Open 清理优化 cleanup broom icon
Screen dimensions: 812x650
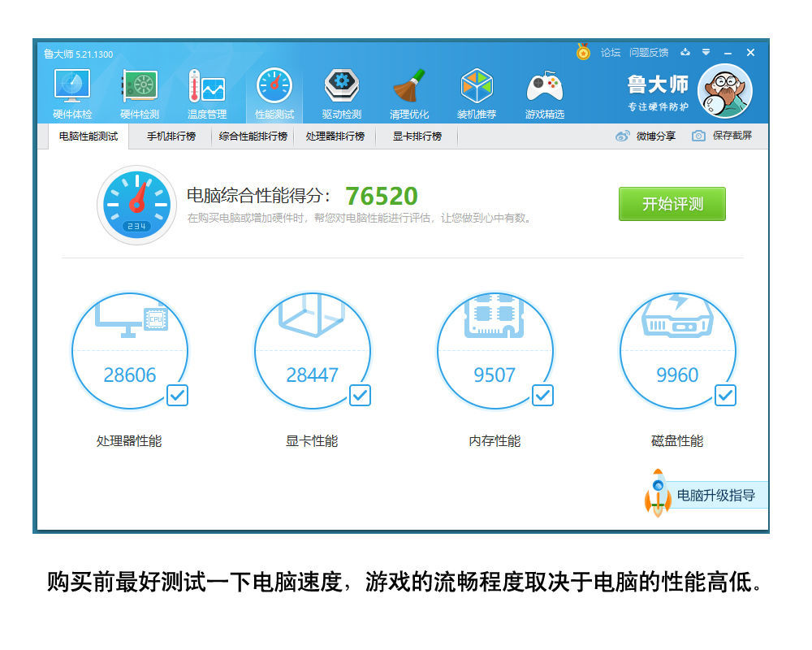409,93
